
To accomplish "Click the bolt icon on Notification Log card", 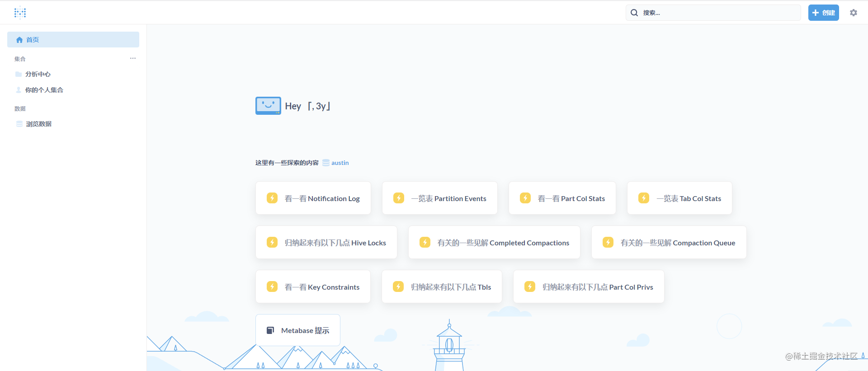I will (272, 198).
